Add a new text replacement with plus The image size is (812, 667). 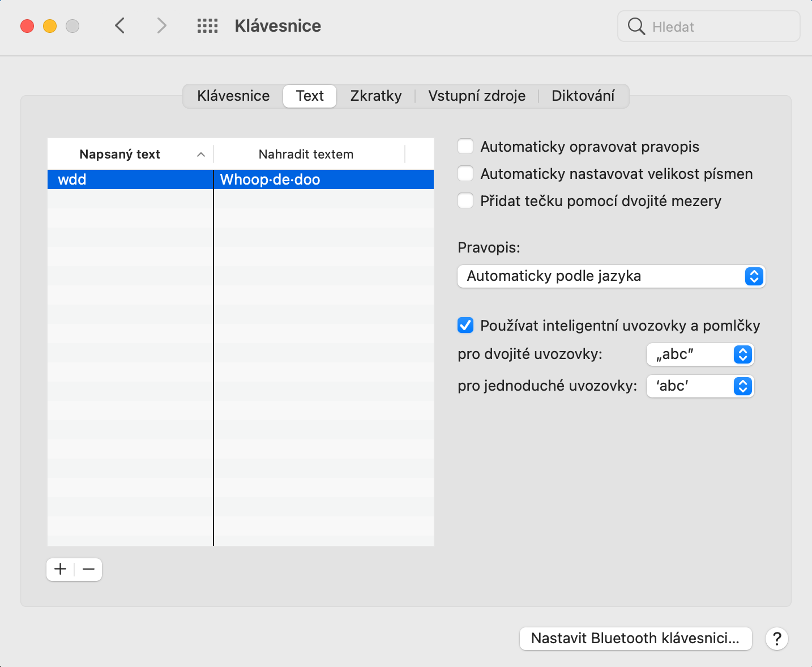(x=60, y=569)
